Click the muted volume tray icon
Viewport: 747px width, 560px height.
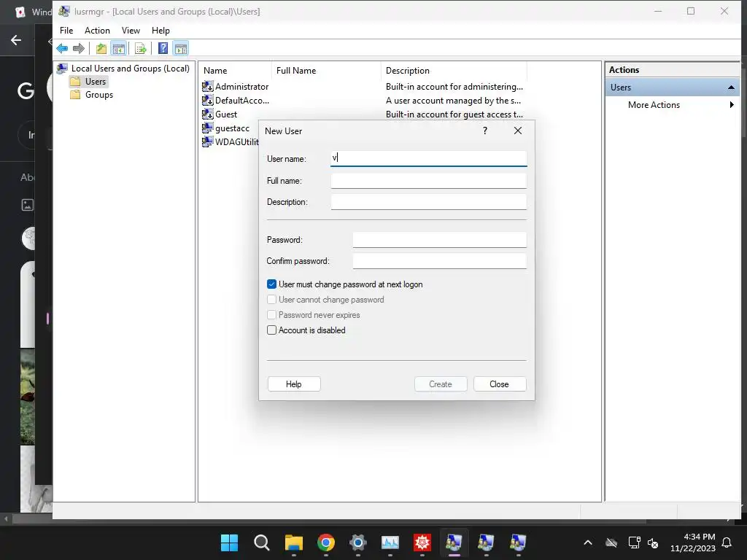[x=653, y=542]
